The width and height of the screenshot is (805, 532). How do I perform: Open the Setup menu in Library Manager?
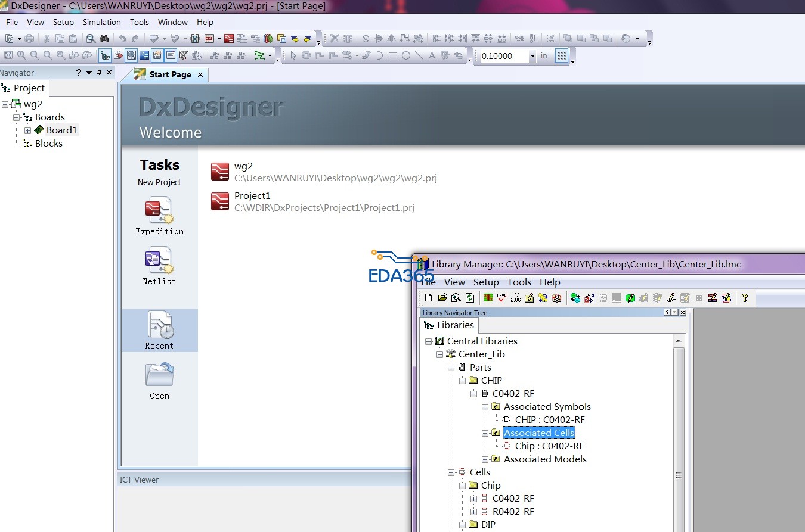[486, 282]
